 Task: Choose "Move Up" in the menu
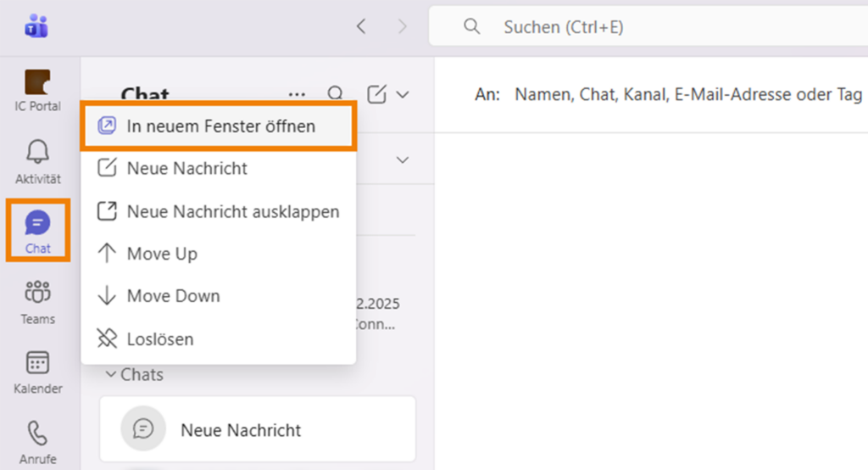(161, 254)
